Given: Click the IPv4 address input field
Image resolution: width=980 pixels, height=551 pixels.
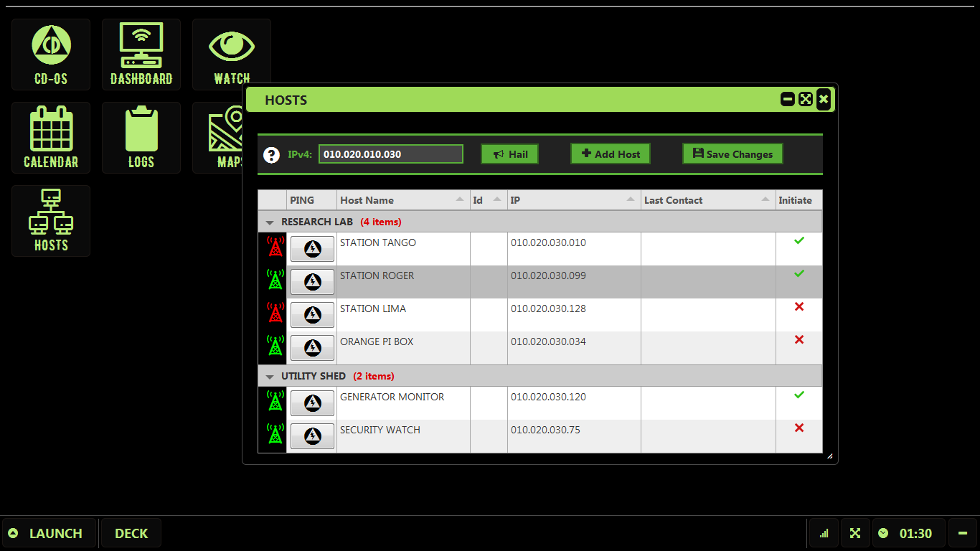Looking at the screenshot, I should (390, 154).
